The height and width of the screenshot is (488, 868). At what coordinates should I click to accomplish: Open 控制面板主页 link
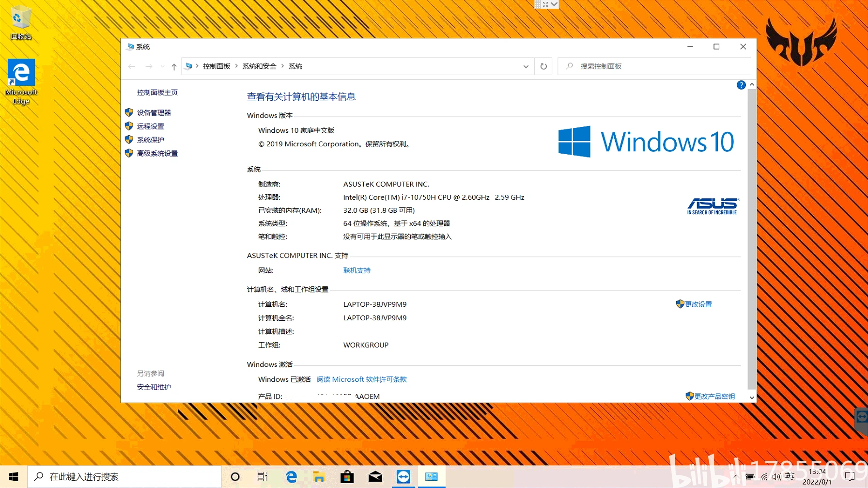pyautogui.click(x=157, y=93)
